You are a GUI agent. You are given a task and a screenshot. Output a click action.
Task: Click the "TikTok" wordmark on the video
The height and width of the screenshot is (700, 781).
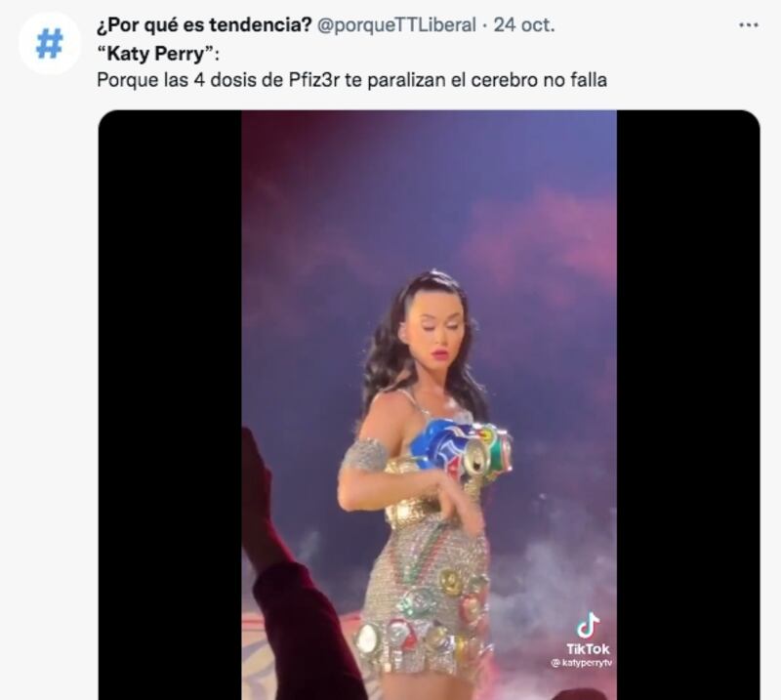(587, 648)
